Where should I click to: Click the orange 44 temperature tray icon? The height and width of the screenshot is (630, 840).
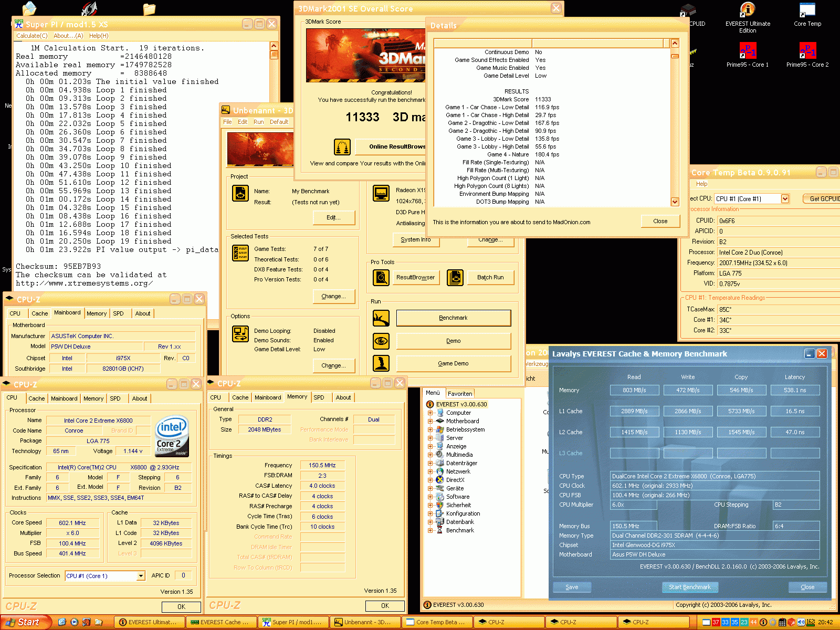pyautogui.click(x=753, y=622)
